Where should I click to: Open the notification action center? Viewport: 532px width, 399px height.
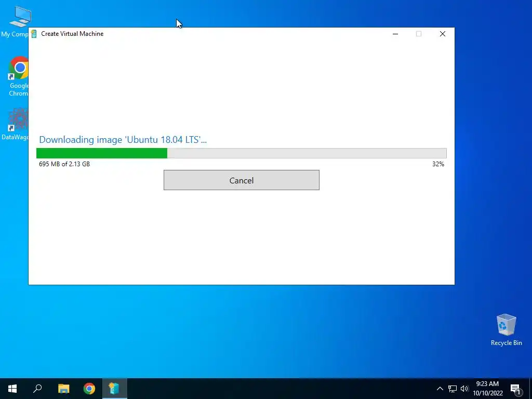click(x=516, y=389)
